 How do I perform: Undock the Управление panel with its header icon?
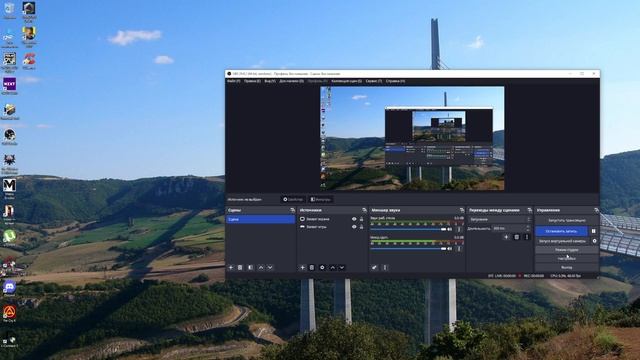point(596,210)
